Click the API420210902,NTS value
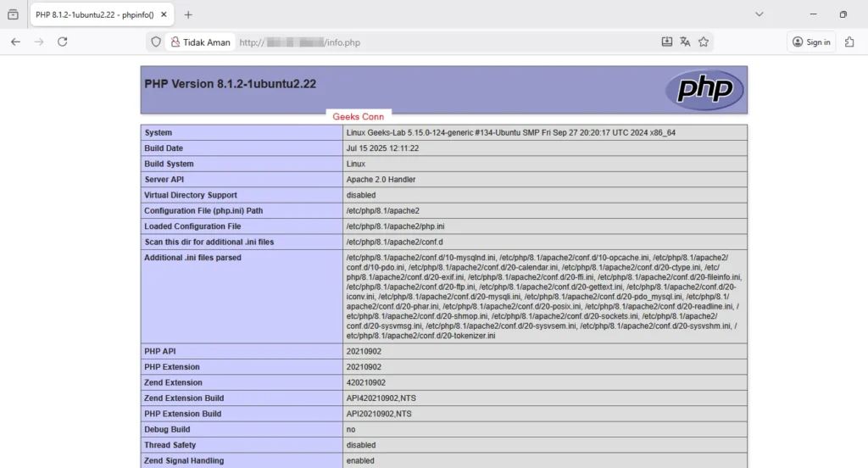This screenshot has width=868, height=468. tap(381, 398)
